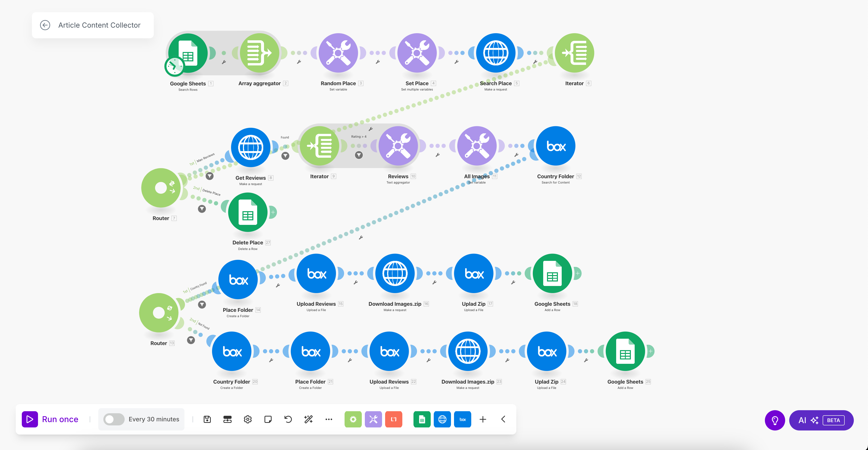The image size is (868, 450).
Task: Collapse the toolbar with the chevron
Action: pos(503,419)
